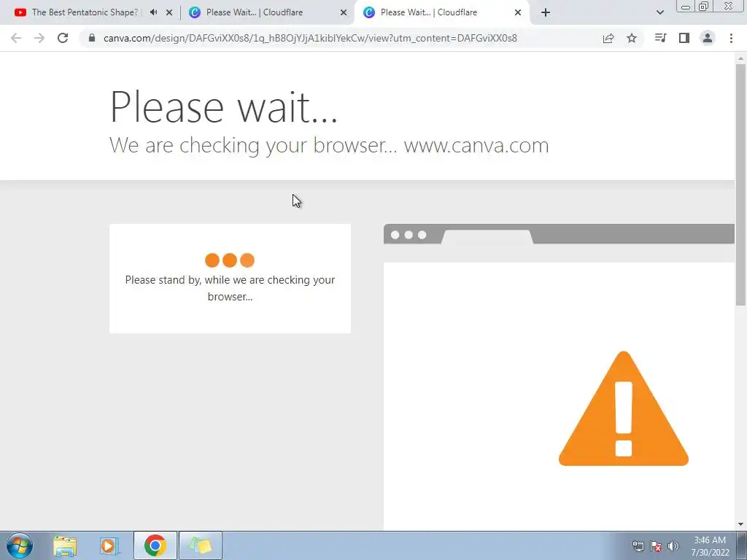747x560 pixels.
Task: Click the orange warning triangle image
Action: coord(624,408)
